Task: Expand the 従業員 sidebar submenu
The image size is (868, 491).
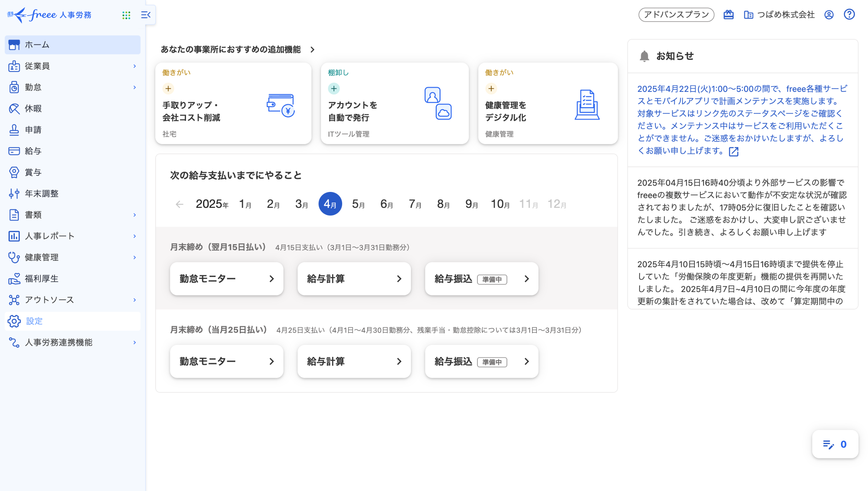Action: pos(135,66)
